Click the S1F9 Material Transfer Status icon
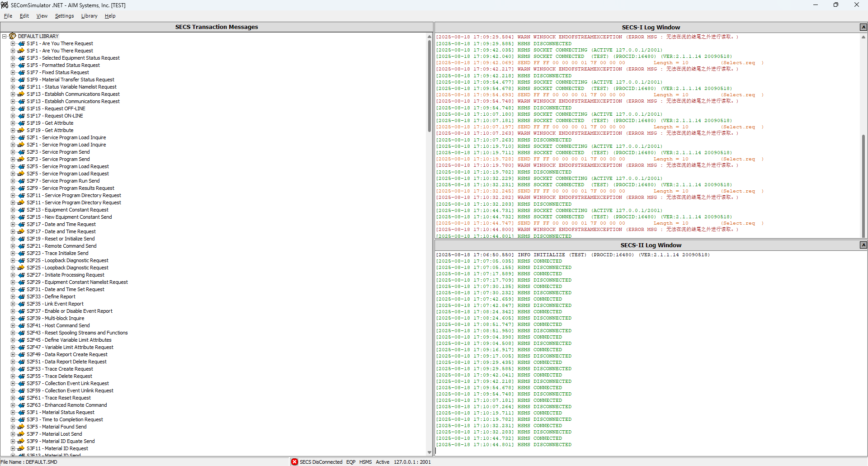Image resolution: width=868 pixels, height=466 pixels. (21, 80)
